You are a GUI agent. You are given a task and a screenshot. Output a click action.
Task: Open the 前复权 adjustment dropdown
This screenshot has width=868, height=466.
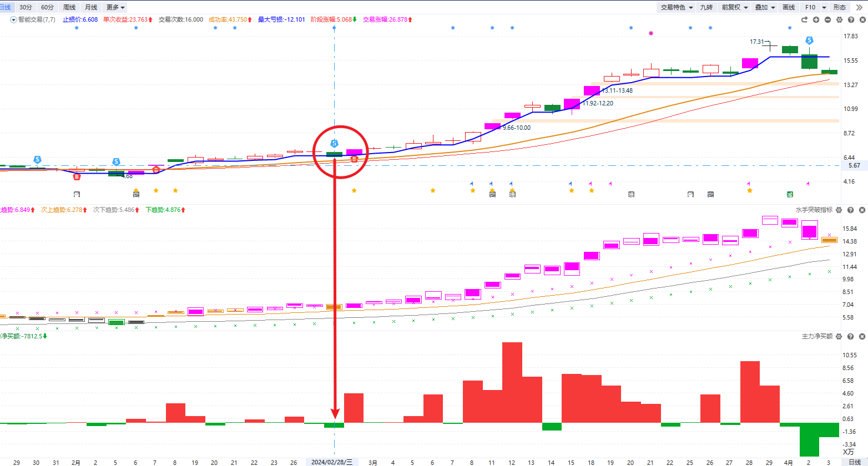734,7
